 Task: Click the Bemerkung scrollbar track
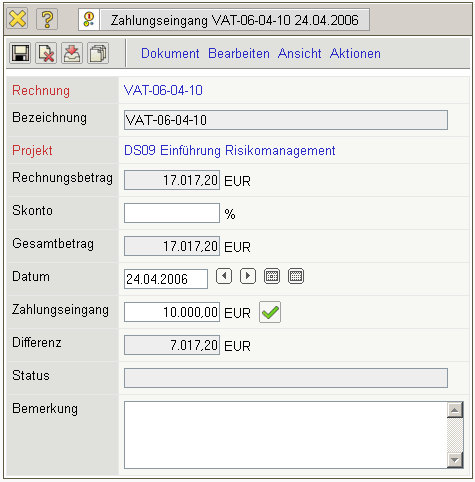click(455, 435)
